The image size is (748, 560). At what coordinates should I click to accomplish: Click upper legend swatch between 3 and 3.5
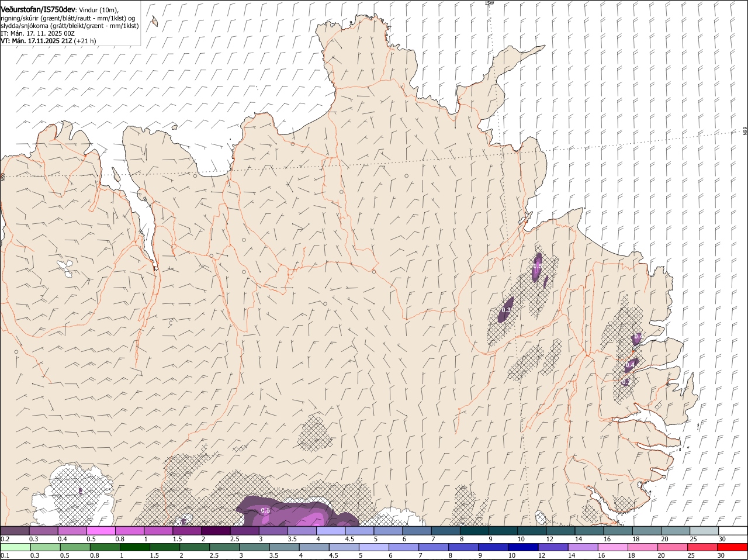point(273,531)
